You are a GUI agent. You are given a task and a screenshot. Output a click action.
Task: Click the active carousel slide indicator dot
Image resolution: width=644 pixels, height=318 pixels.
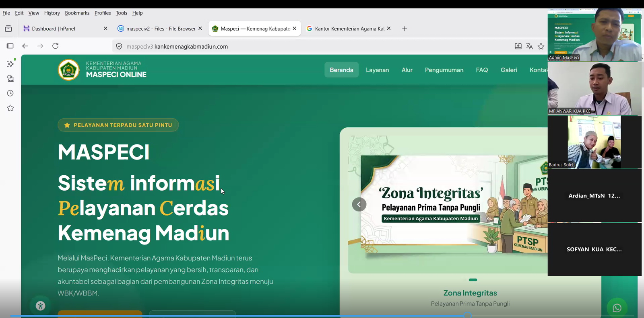tap(473, 280)
